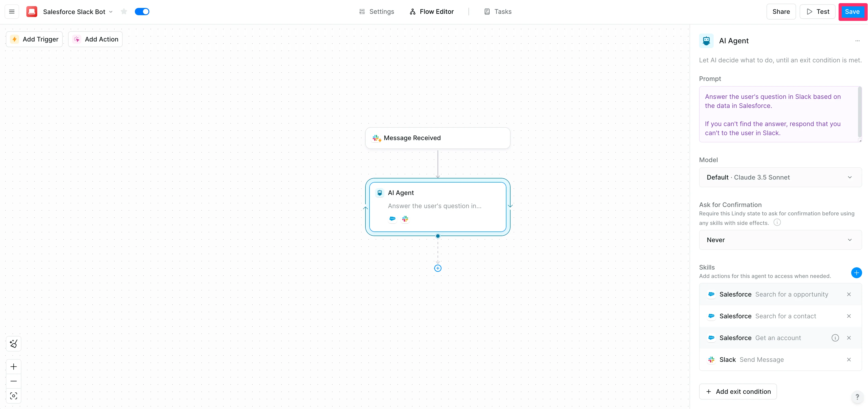Image resolution: width=868 pixels, height=409 pixels.
Task: Fit flow to view icon
Action: point(13,396)
